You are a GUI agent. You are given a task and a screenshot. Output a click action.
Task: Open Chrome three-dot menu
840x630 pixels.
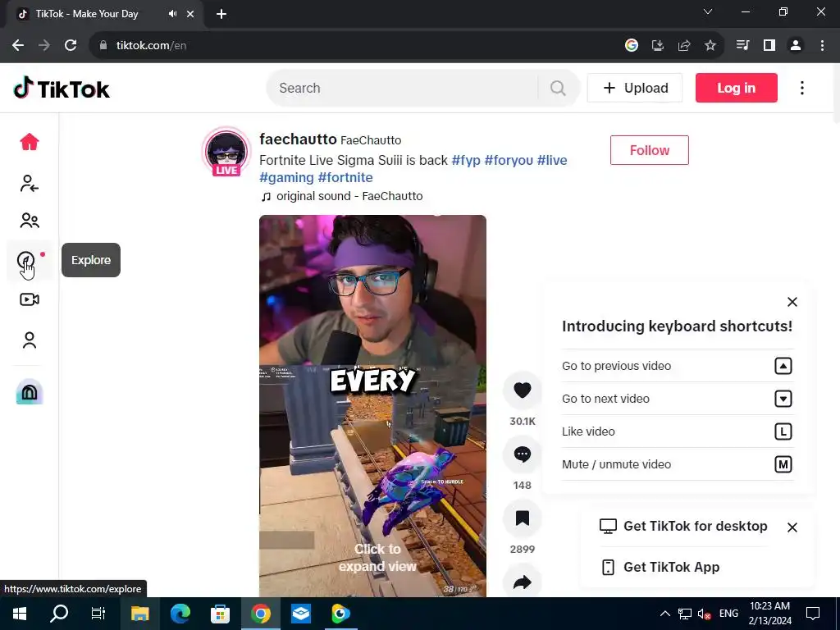[x=822, y=46]
